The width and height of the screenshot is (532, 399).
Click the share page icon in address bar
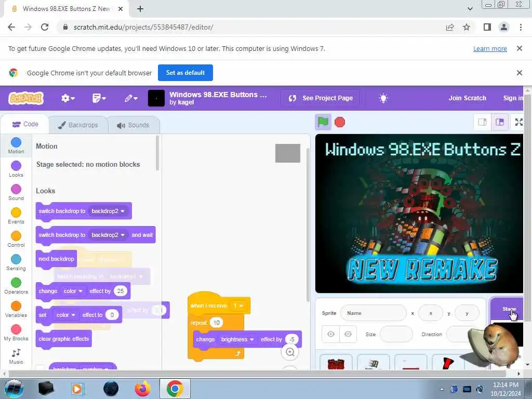[450, 27]
